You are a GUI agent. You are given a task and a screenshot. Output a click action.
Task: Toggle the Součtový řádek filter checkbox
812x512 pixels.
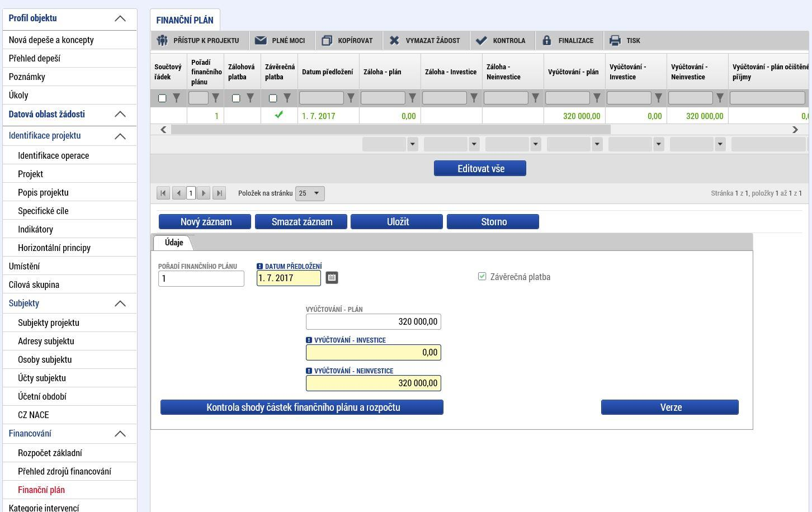point(162,98)
